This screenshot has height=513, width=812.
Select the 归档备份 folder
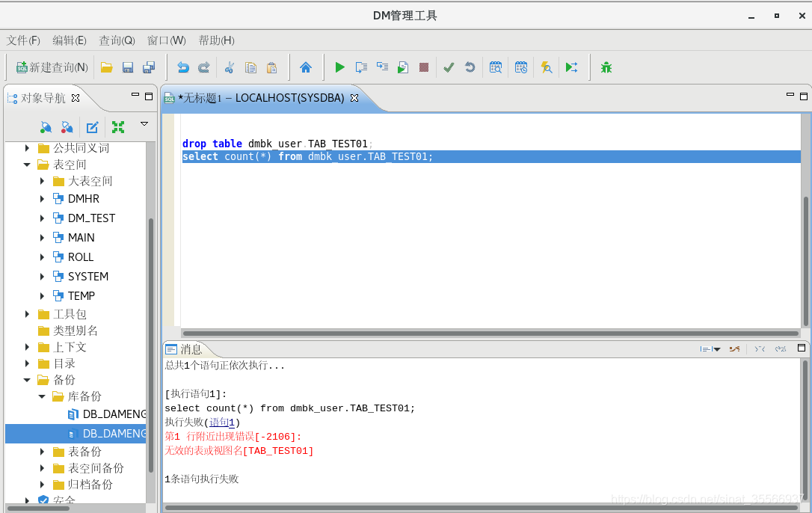(x=90, y=485)
